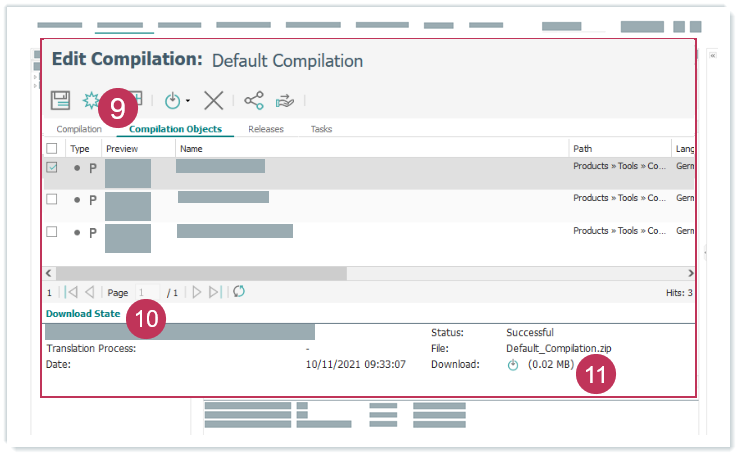Viewport: 740px width, 457px height.
Task: Click the Share icon in the toolbar
Action: 254,100
